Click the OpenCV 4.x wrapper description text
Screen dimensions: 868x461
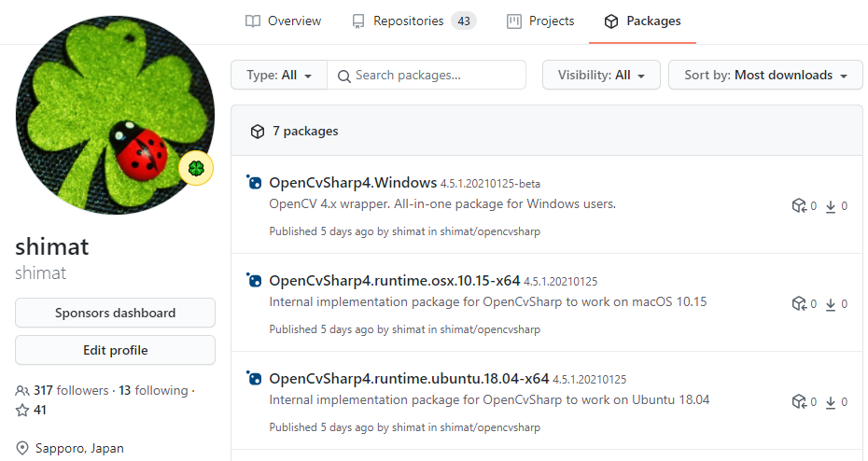click(x=442, y=203)
